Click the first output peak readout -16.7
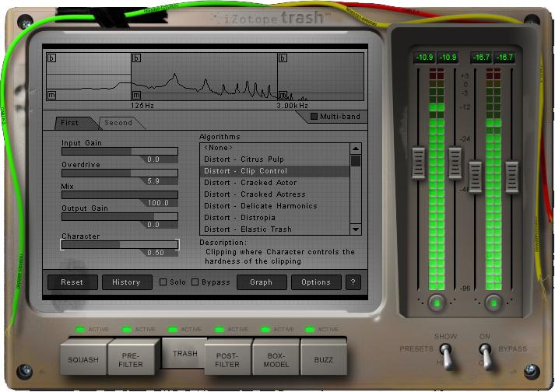The height and width of the screenshot is (392, 555). [x=481, y=58]
